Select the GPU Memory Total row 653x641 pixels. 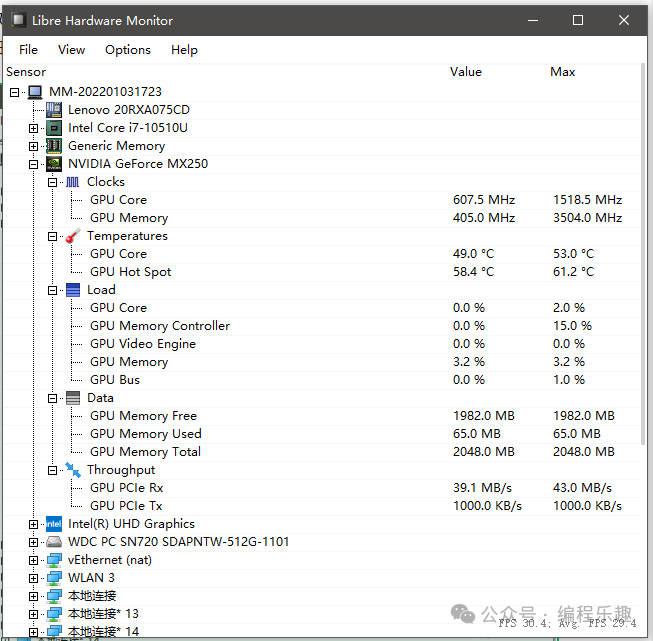coord(321,452)
